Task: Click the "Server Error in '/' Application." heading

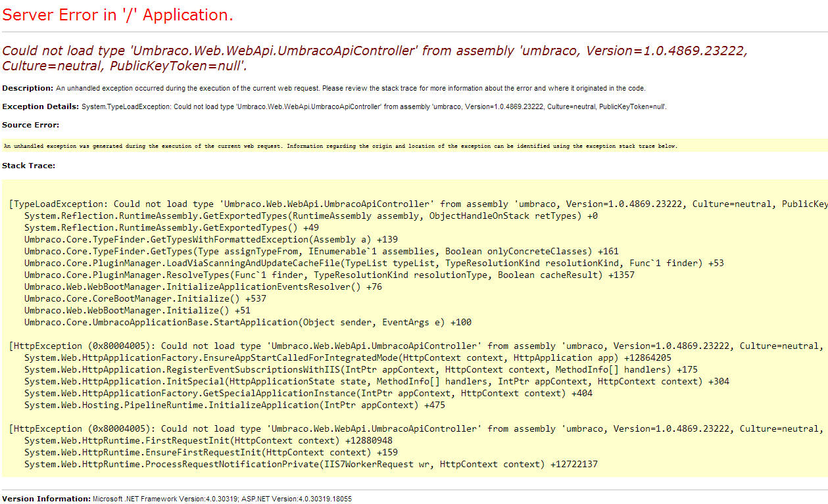Action: (118, 14)
